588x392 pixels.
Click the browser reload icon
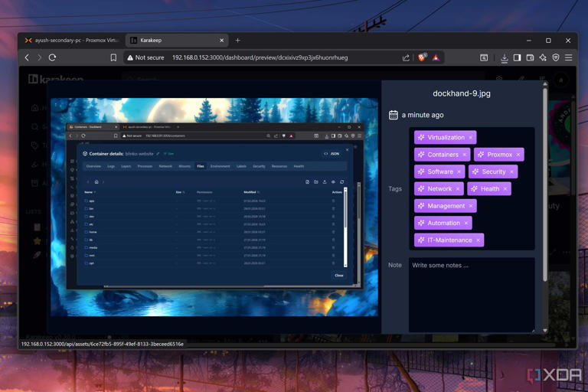click(x=53, y=57)
